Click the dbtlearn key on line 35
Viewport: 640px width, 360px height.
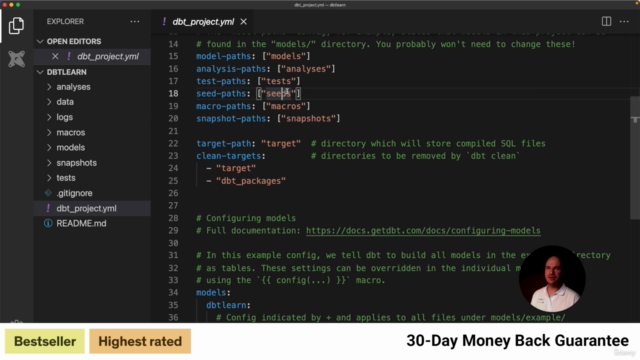point(226,305)
